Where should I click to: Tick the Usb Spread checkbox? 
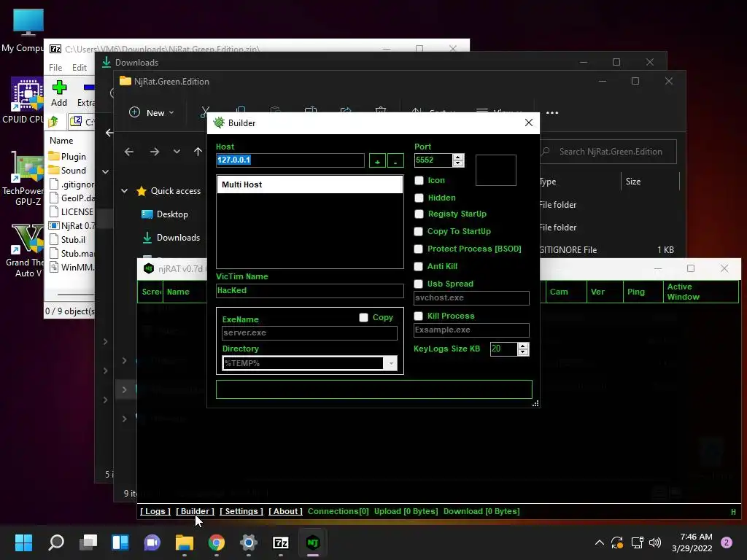click(x=418, y=284)
